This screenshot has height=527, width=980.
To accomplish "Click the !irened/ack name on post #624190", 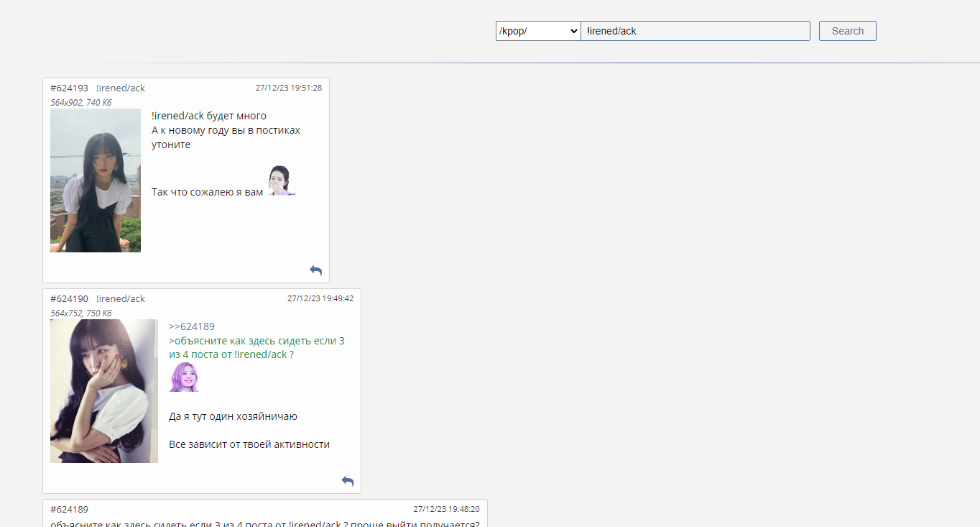I will [121, 298].
